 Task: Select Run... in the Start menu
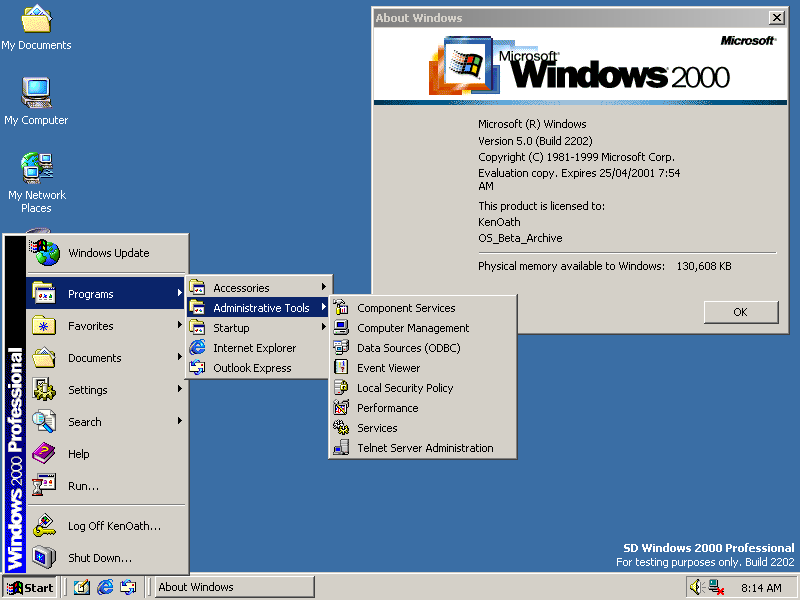point(106,486)
